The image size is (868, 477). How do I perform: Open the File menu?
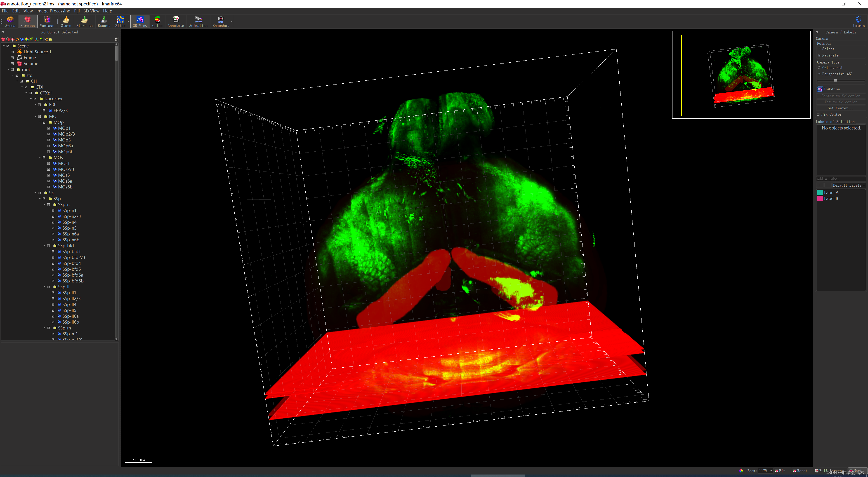5,11
